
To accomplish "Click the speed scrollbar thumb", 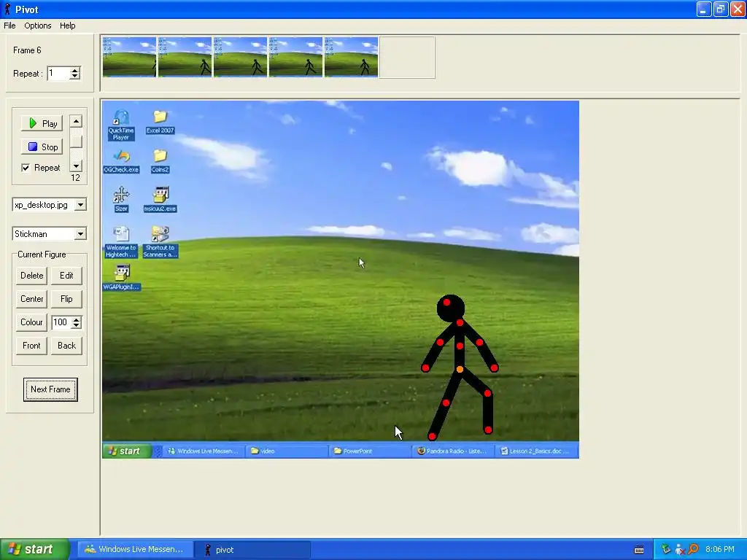I will 76,141.
